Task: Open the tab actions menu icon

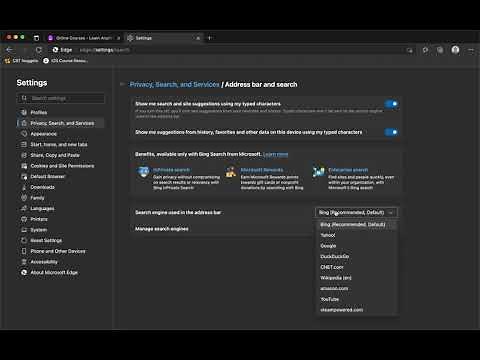Action: coord(36,38)
